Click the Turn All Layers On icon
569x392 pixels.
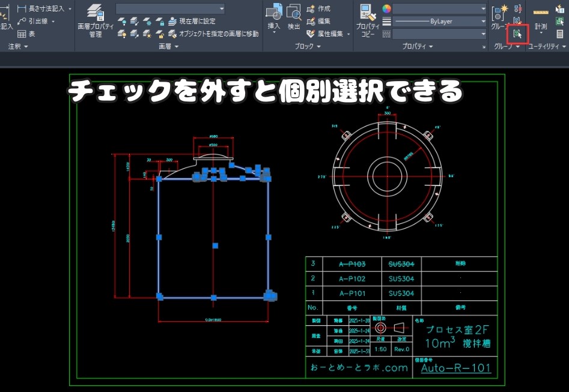click(x=123, y=34)
